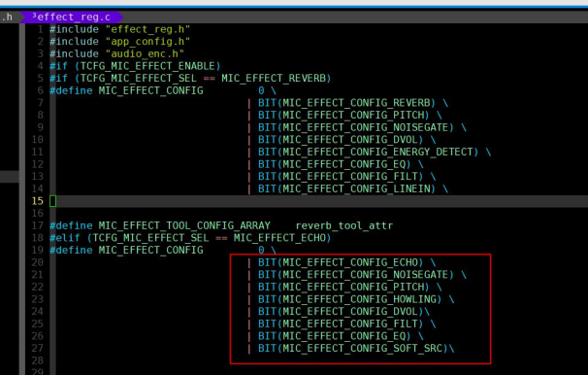
Task: Click BIT(MIC_EFFECT_CONFIG_EQ) on line 12
Action: pos(335,164)
